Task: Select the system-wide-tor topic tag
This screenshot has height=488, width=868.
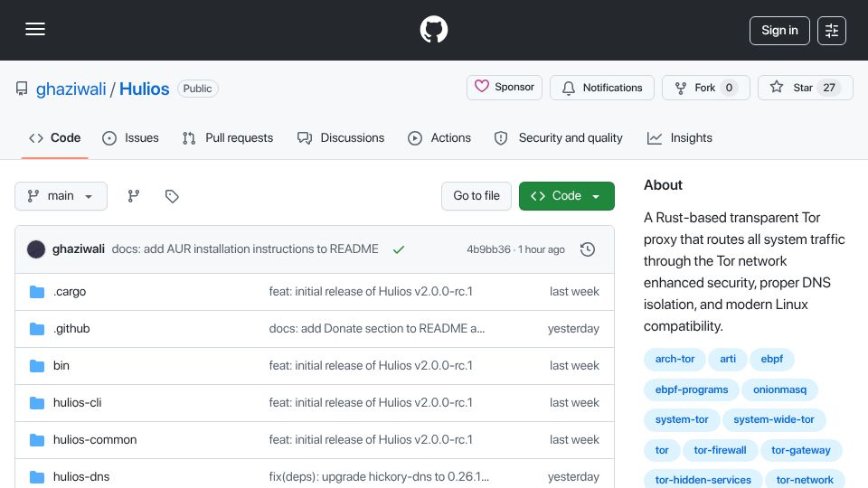Action: (773, 419)
